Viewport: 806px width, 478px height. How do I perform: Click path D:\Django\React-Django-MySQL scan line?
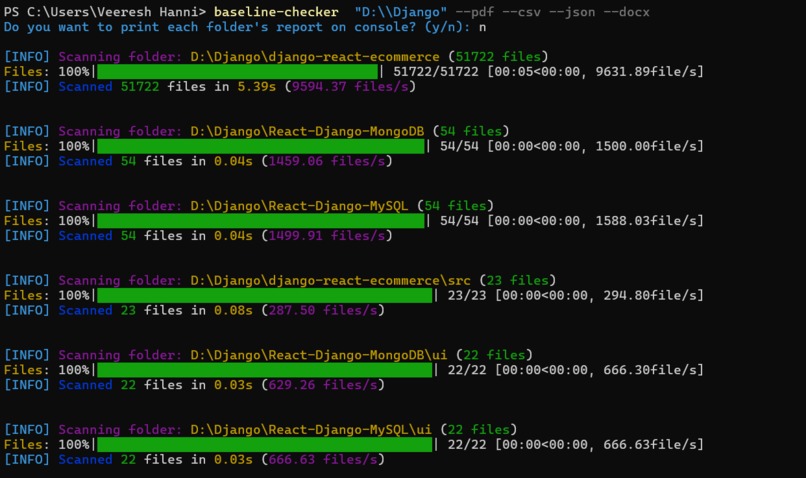tap(299, 206)
